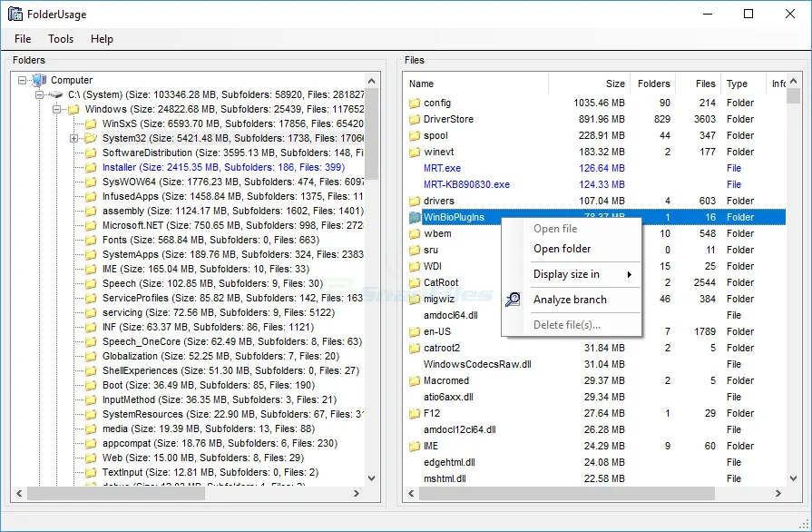
Task: Select the TextInput folder in tree
Action: pos(210,472)
